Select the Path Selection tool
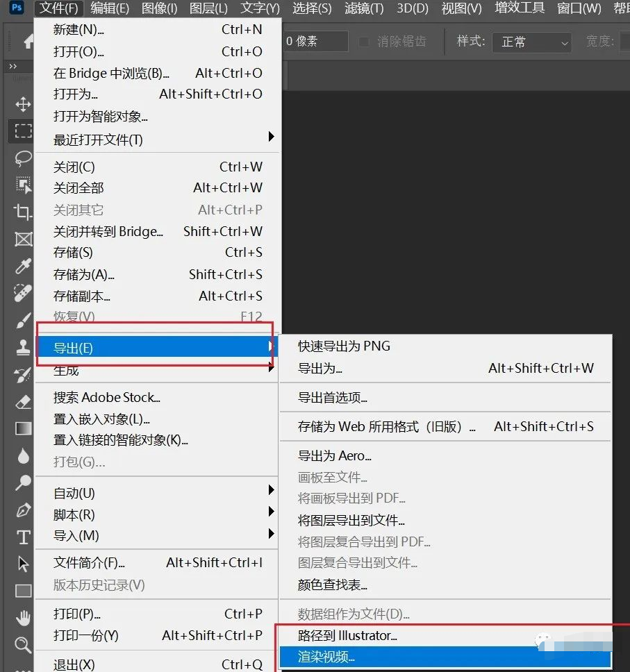Viewport: 630px width, 672px height. [24, 564]
